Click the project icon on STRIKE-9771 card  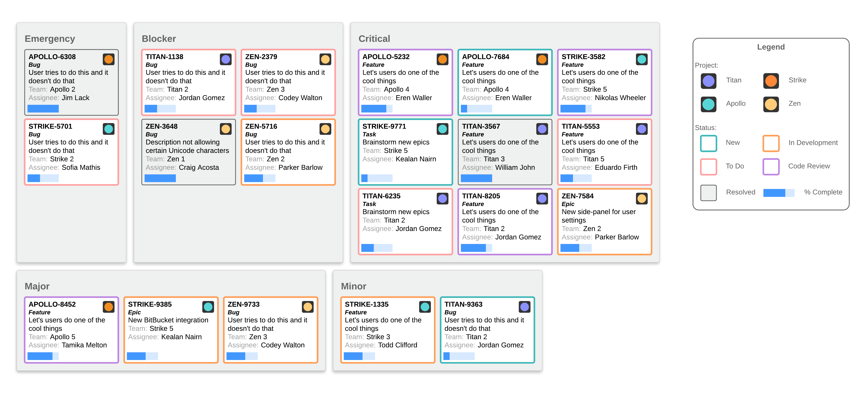pyautogui.click(x=442, y=129)
